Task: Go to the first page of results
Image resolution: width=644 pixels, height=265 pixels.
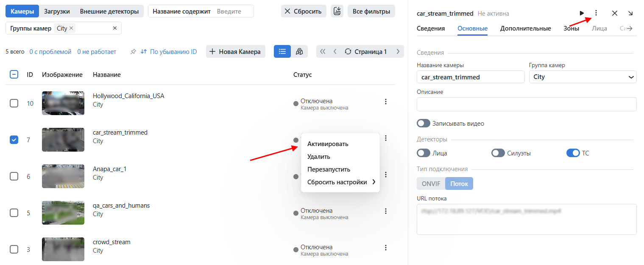Action: click(323, 51)
